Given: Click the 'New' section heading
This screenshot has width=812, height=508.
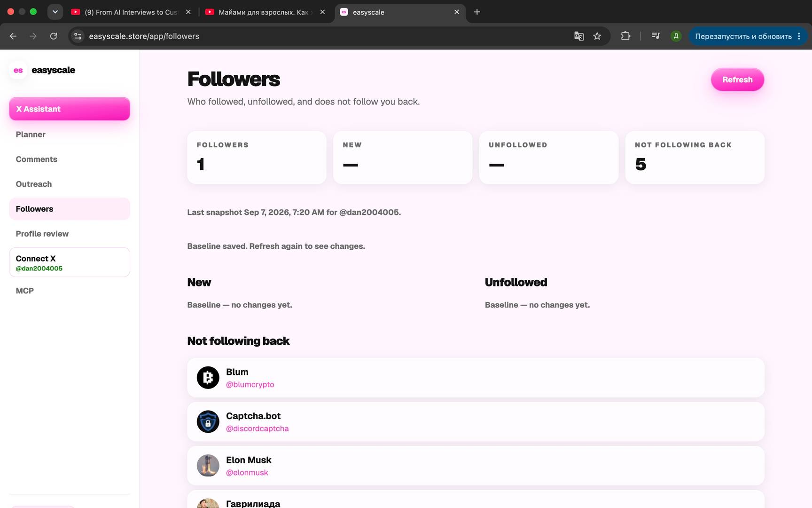Looking at the screenshot, I should (199, 282).
